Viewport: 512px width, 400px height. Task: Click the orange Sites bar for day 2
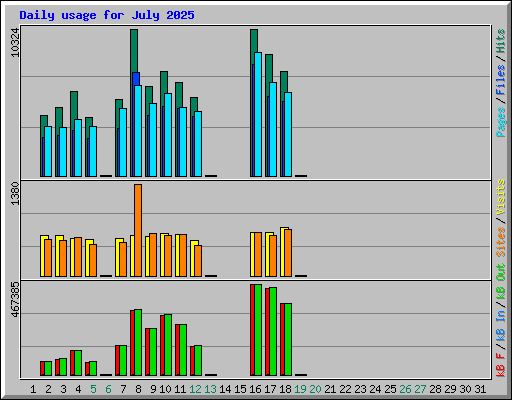point(48,258)
